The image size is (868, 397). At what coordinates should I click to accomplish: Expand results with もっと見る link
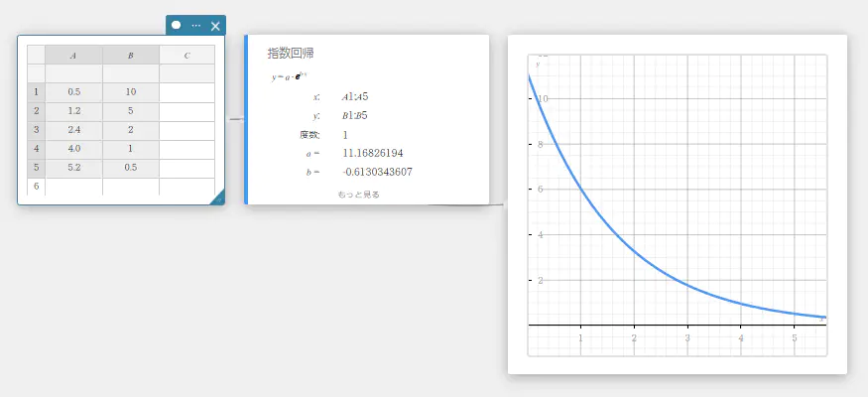358,195
